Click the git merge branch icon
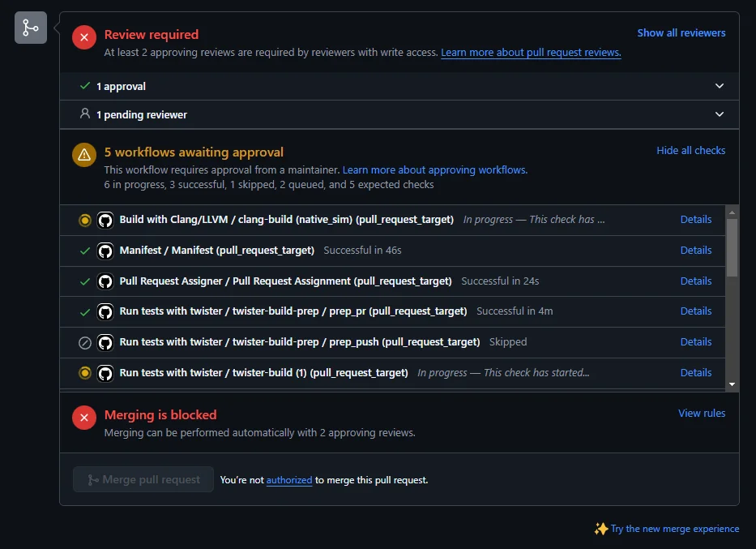Image resolution: width=756 pixels, height=549 pixels. click(31, 28)
